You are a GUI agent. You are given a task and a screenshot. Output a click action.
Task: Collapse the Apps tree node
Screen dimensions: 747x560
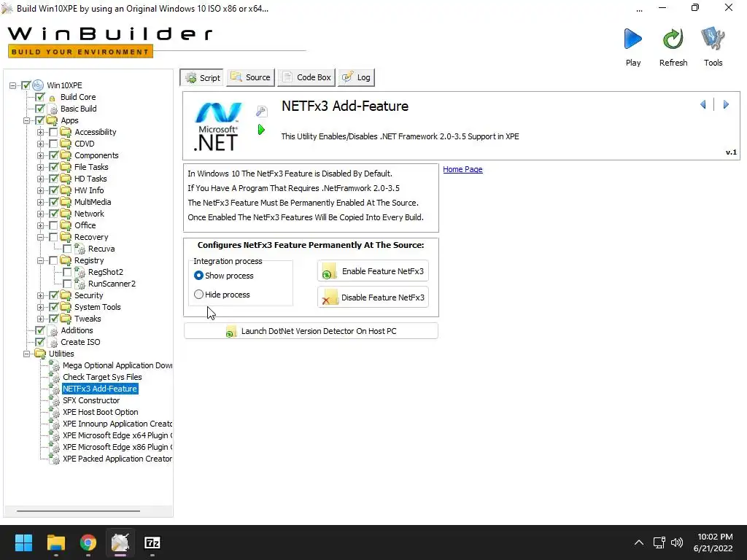coord(27,120)
